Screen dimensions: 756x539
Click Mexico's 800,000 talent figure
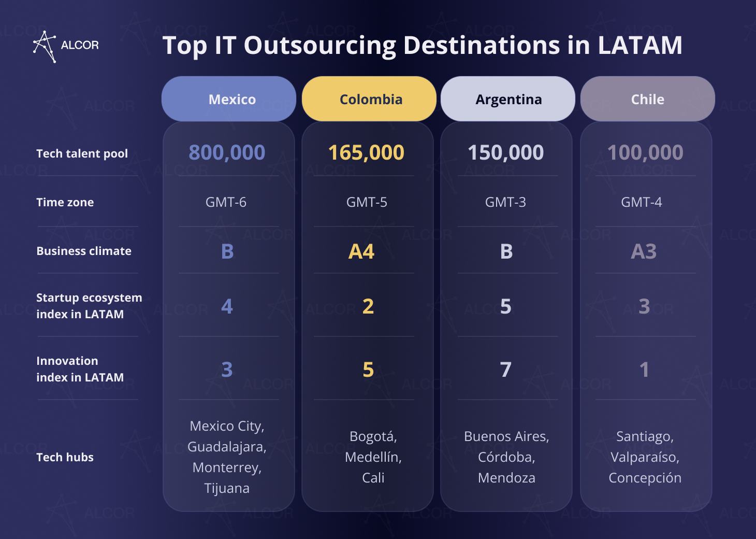227,152
